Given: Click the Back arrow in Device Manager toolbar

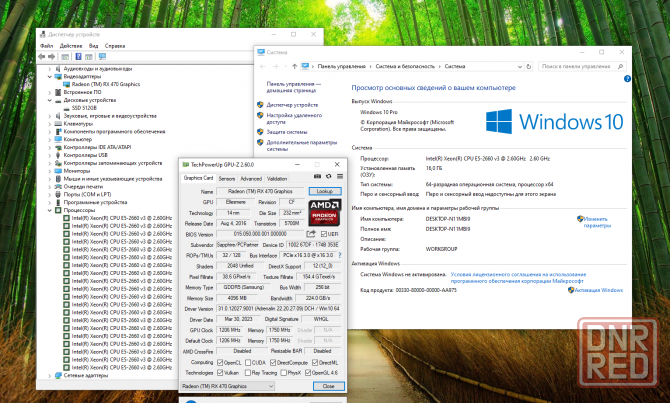Looking at the screenshot, I should coord(41,56).
